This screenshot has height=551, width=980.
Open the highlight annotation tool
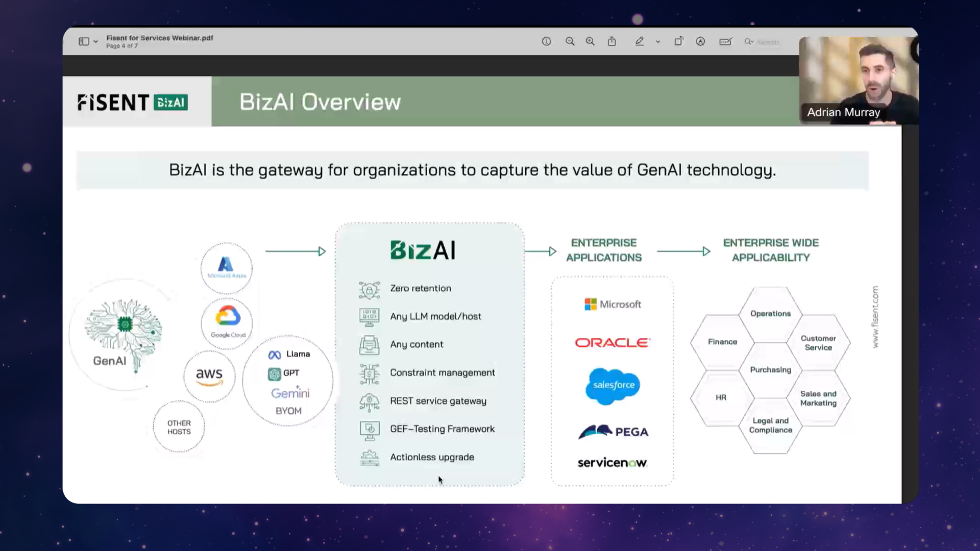coord(700,41)
